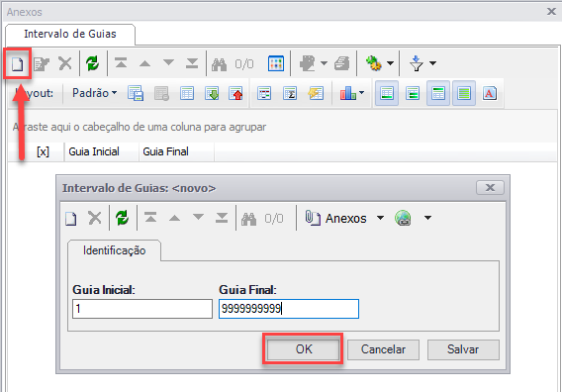Click the grid with green down arrow icon

pyautogui.click(x=212, y=94)
